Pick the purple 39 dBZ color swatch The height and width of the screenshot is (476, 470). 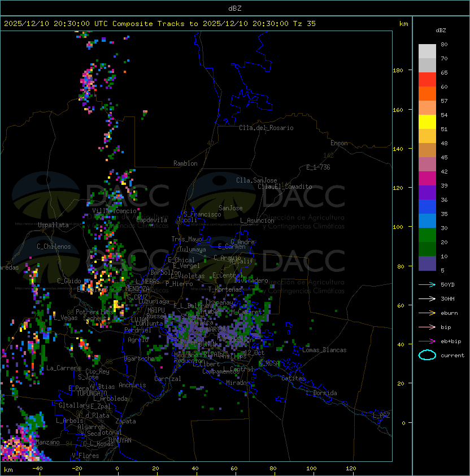point(427,192)
